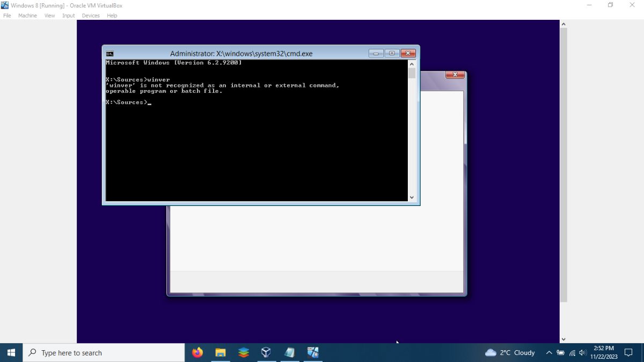644x362 pixels.
Task: Minimize the cmd.exe command prompt window
Action: 376,53
